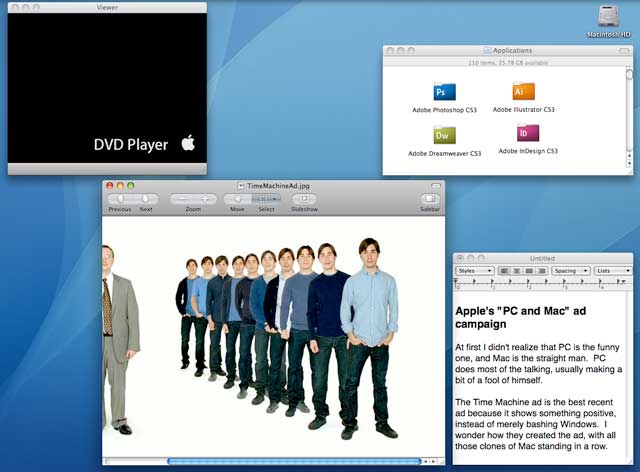Click left scroll arrow at Preview bottom

[426, 461]
